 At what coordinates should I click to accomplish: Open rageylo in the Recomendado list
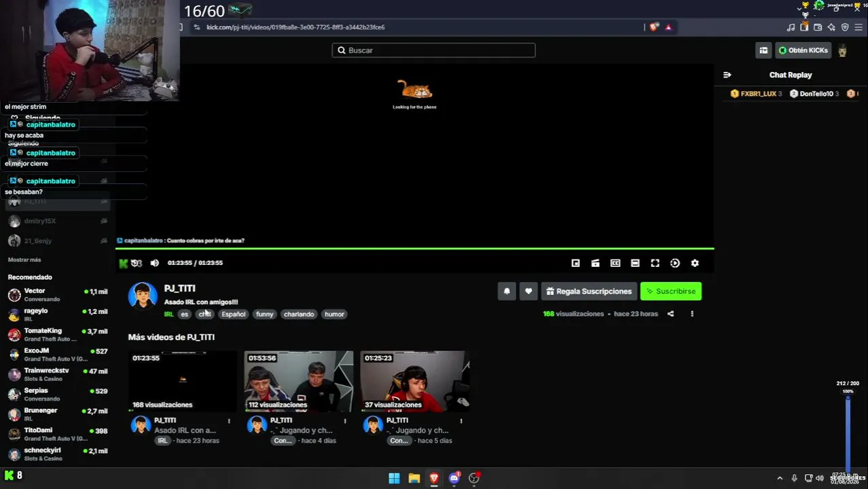coord(58,314)
